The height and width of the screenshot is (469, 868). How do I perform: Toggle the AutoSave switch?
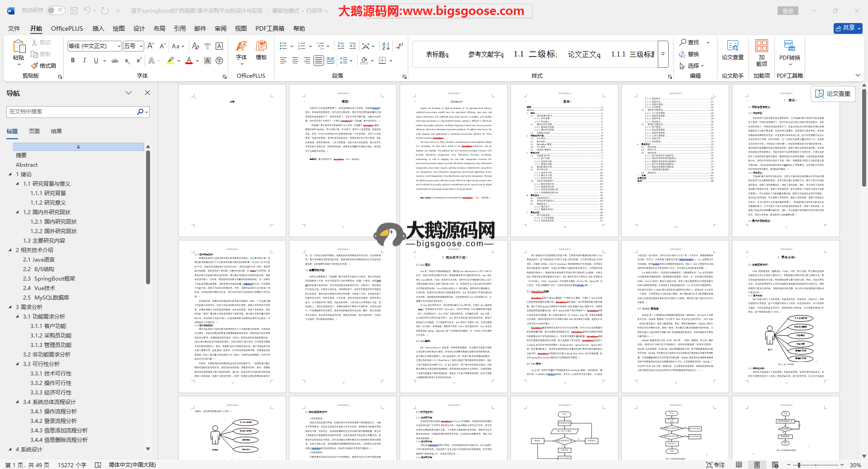[x=56, y=10]
